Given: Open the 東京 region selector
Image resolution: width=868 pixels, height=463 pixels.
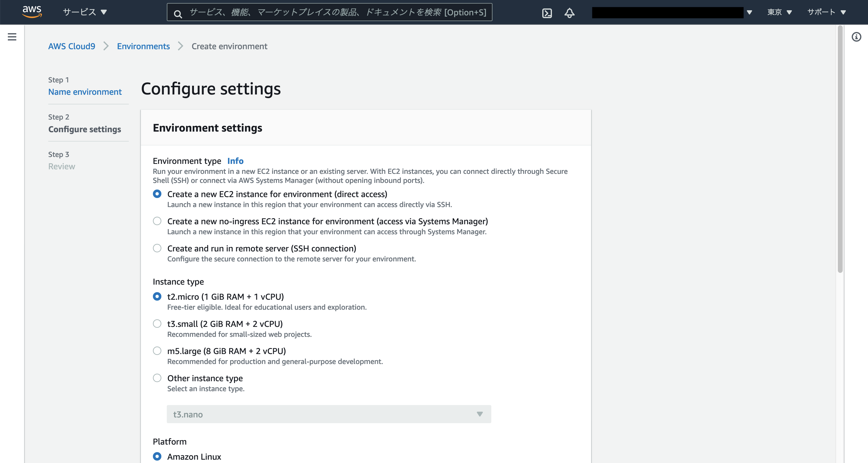Looking at the screenshot, I should [779, 12].
